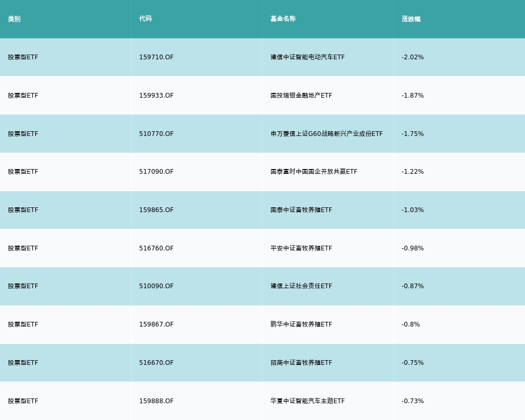Click fund name 建信上证社会责任ETF
Viewport: 525px width, 420px height.
coord(301,286)
